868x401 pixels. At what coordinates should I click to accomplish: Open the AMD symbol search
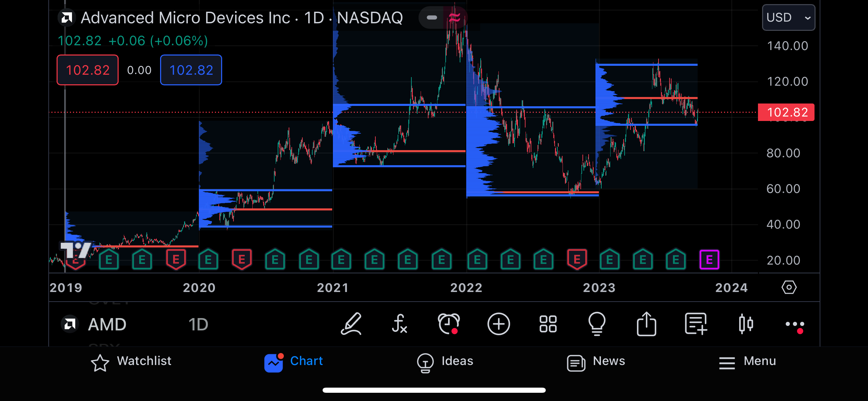click(107, 325)
